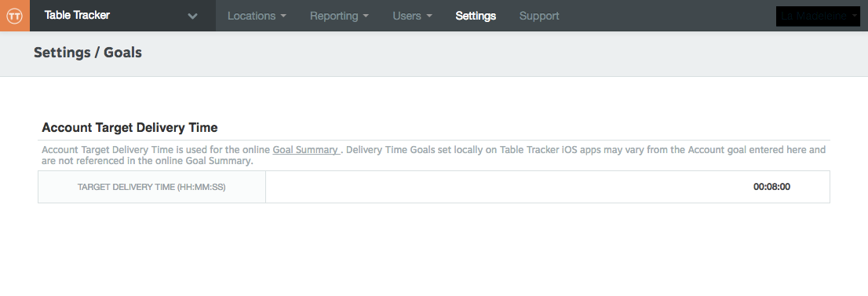Expand the caret arrow beside Reporting

pos(366,16)
